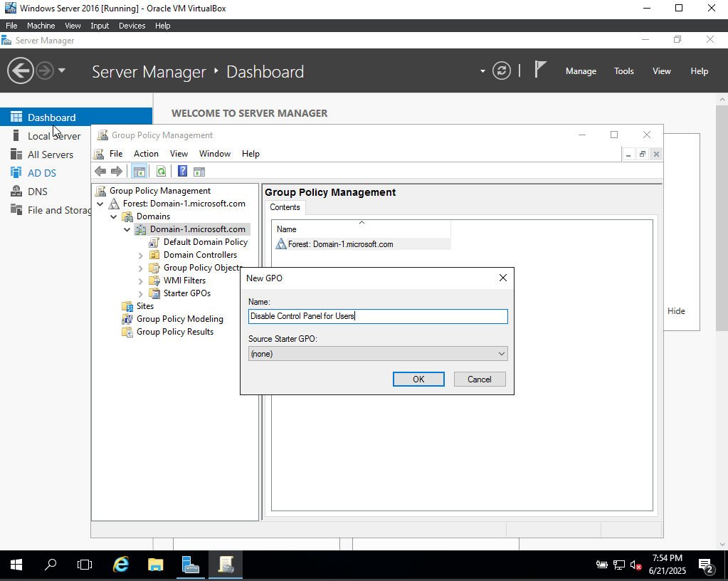Click Hide link in Server Manager welcome
This screenshot has height=581, width=728.
[x=676, y=310]
